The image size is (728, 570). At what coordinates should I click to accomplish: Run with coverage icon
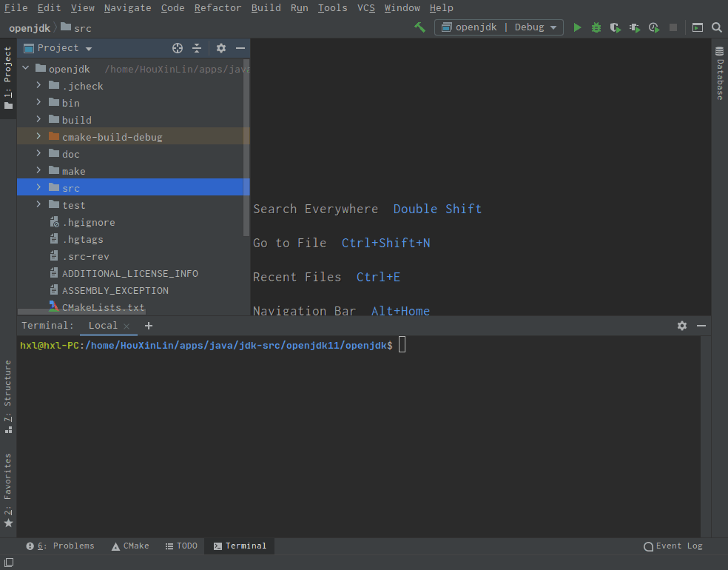[616, 27]
